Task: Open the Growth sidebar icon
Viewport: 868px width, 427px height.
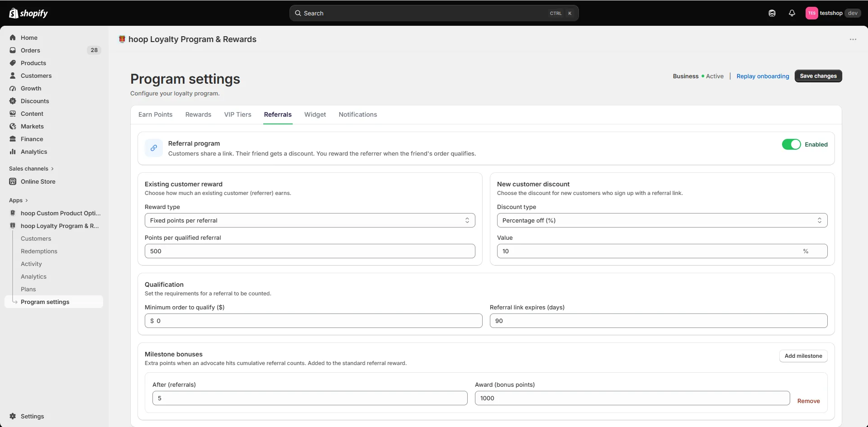Action: (13, 88)
